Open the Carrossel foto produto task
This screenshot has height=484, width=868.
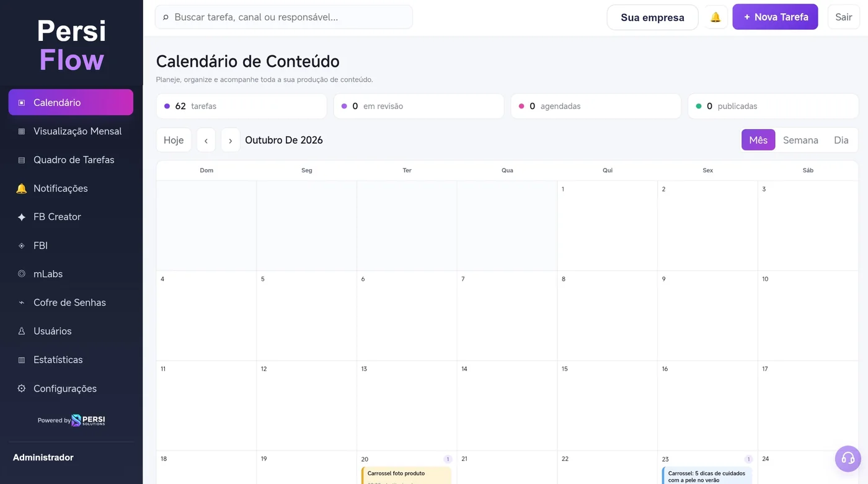click(407, 475)
